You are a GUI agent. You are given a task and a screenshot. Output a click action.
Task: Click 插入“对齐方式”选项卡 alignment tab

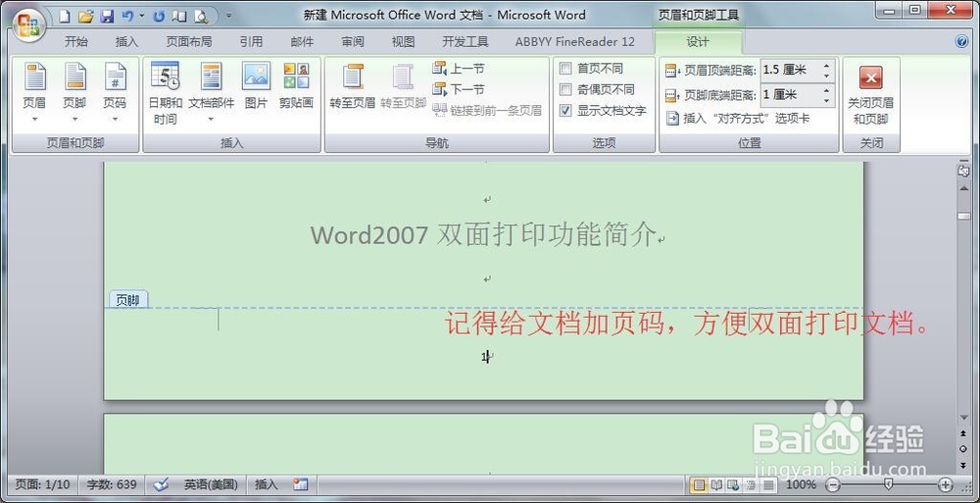coord(738,118)
